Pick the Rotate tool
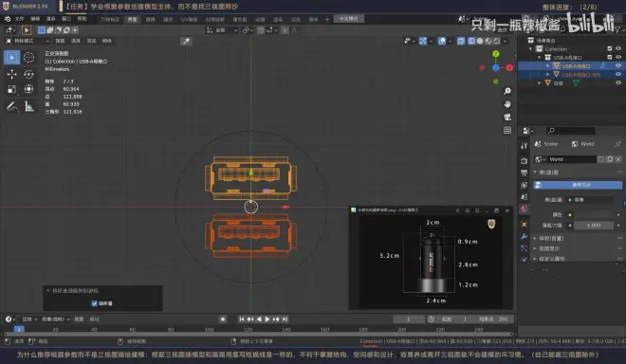This screenshot has height=364, width=626. tap(28, 74)
